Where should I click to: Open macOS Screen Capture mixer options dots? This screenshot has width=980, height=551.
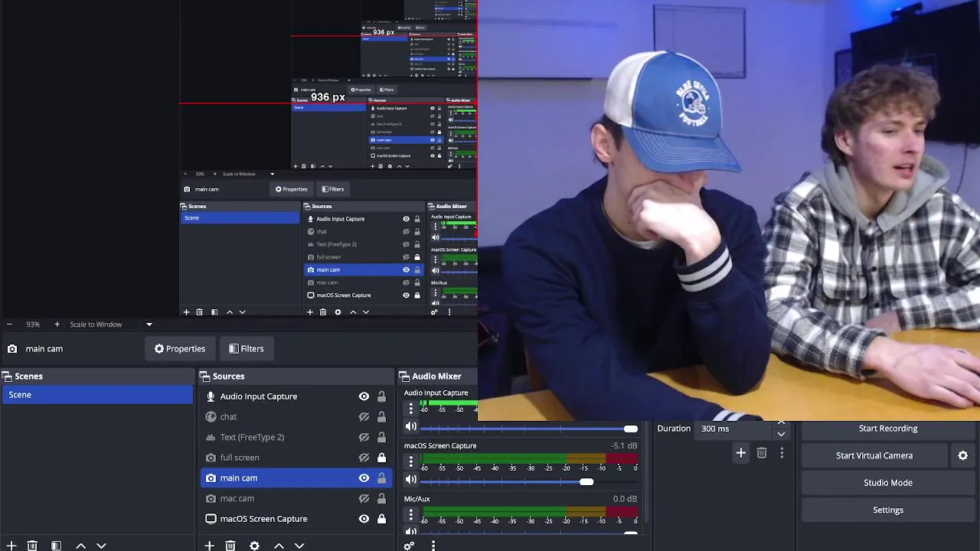pos(411,462)
